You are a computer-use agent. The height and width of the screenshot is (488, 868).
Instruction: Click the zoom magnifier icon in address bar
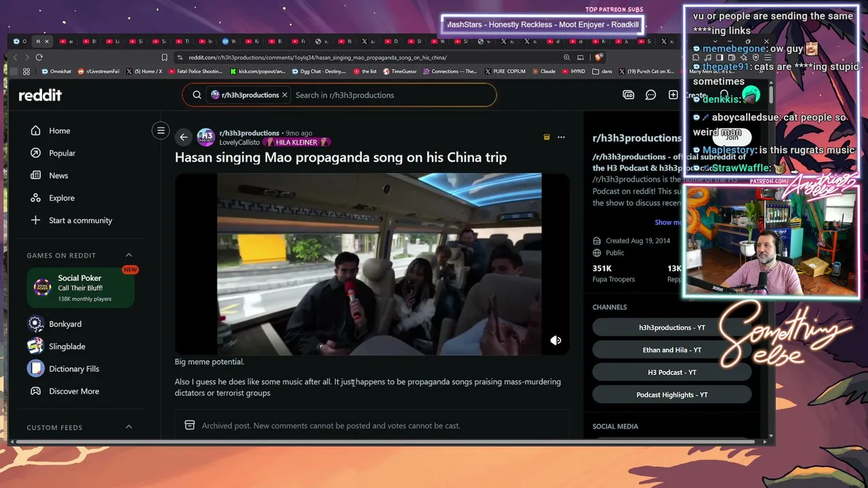(x=566, y=58)
